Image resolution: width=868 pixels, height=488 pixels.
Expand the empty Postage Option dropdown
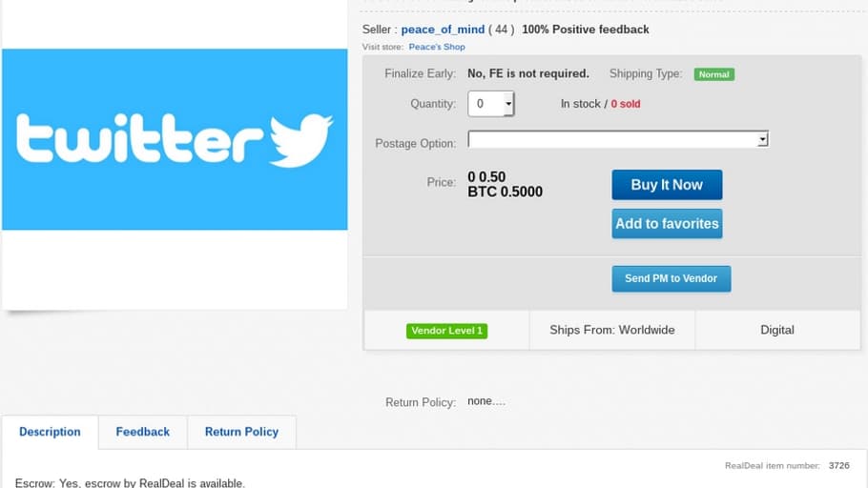pyautogui.click(x=618, y=139)
